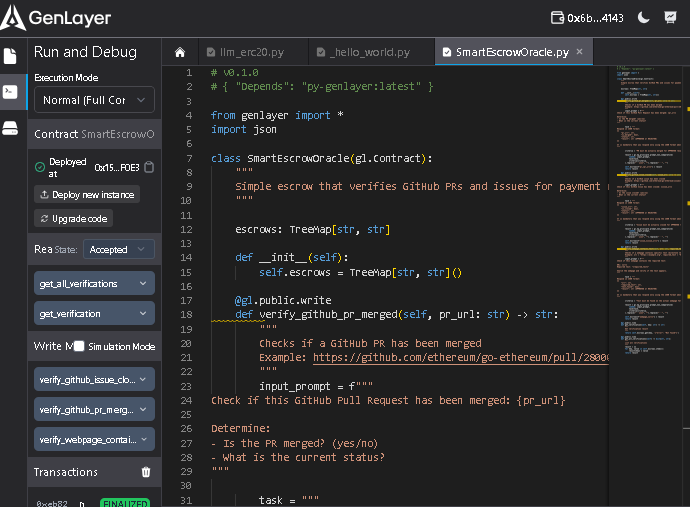Expand the verify_github_issue_closed method
The width and height of the screenshot is (690, 507).
click(94, 379)
